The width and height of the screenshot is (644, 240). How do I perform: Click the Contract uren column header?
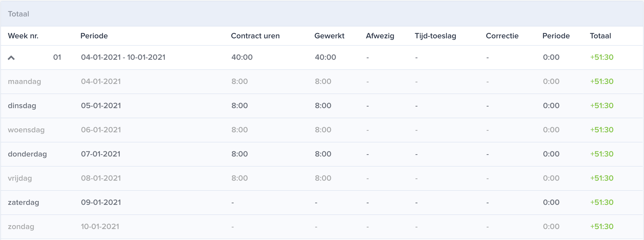(255, 36)
